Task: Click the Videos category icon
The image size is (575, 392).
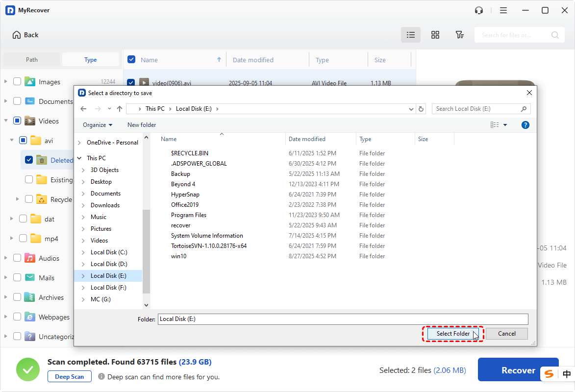Action: tap(30, 121)
